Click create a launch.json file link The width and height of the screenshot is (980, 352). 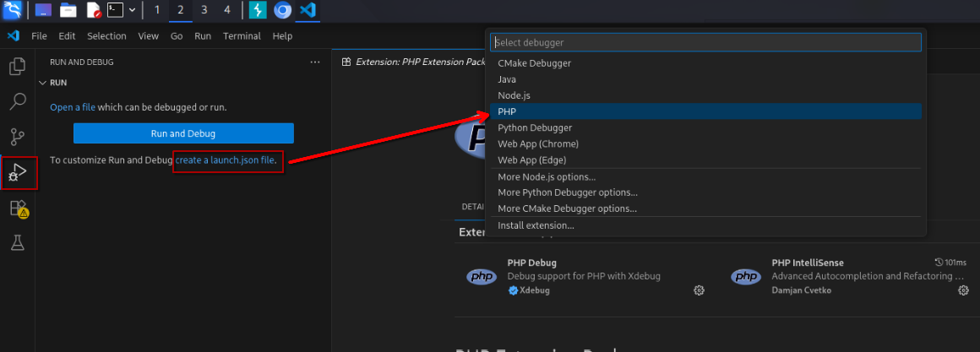225,160
